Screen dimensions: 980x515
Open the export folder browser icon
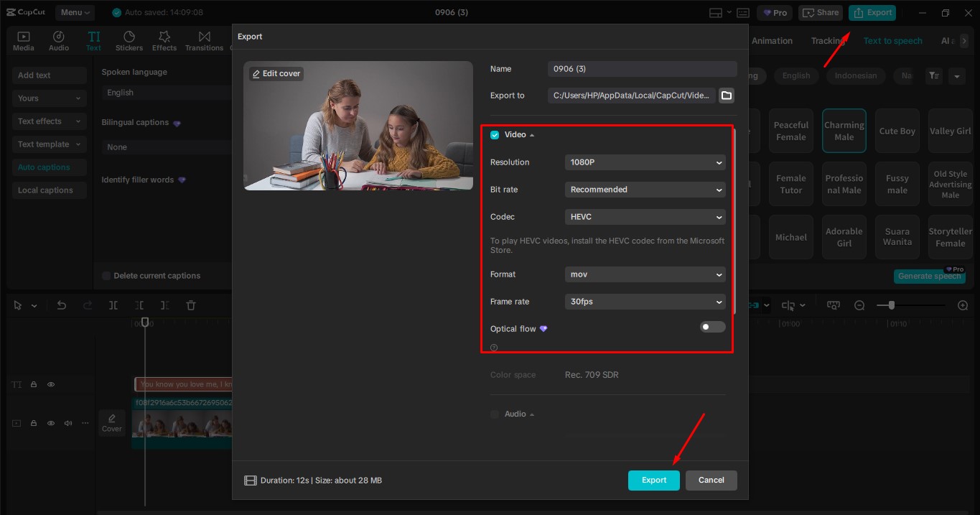[x=726, y=94]
